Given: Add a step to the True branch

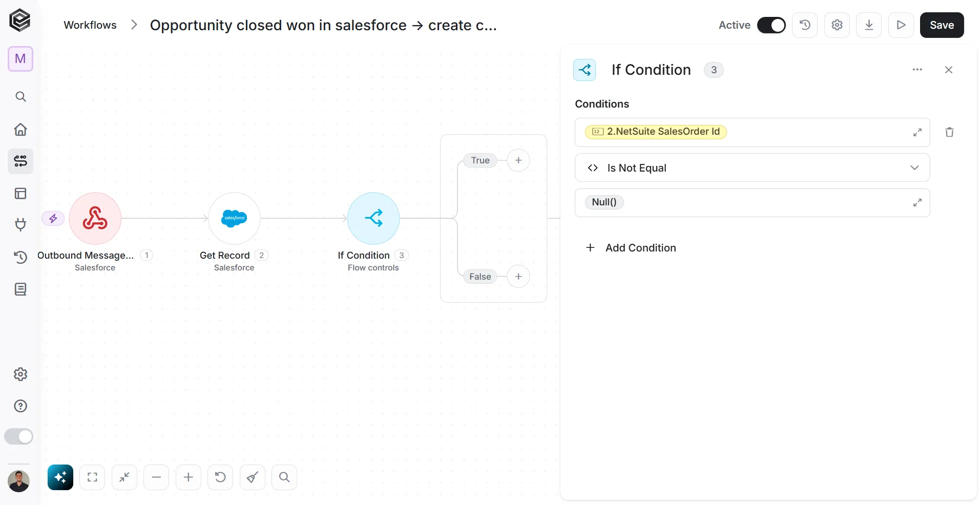Looking at the screenshot, I should (518, 160).
